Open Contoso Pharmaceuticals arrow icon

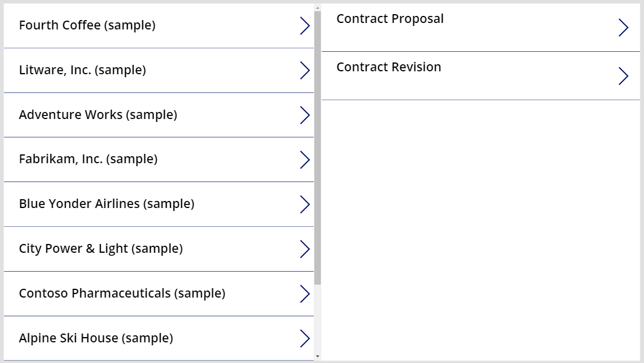coord(305,294)
